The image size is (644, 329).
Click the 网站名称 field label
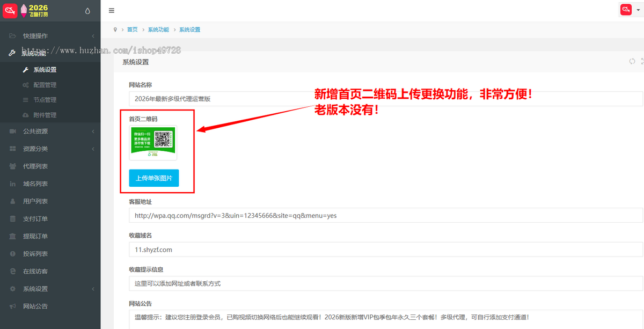[140, 85]
